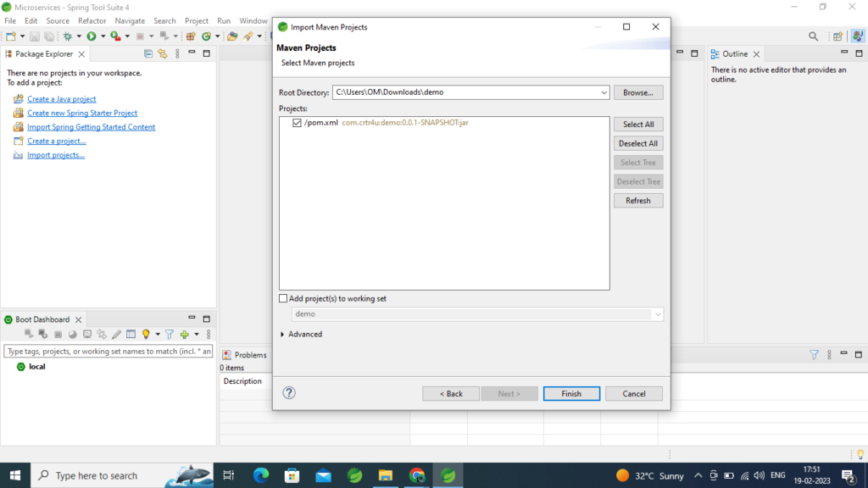Click the tip light bulb in status bar
The image size is (868, 488).
(860, 454)
